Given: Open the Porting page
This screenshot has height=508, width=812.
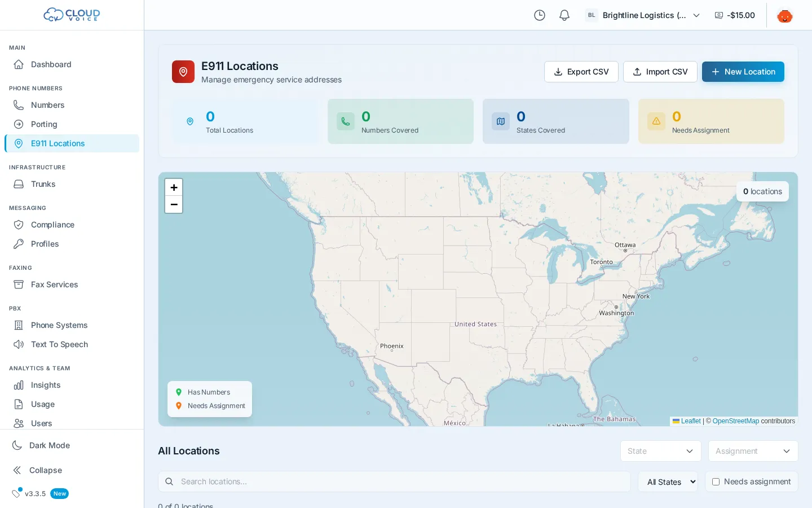Looking at the screenshot, I should [72, 124].
